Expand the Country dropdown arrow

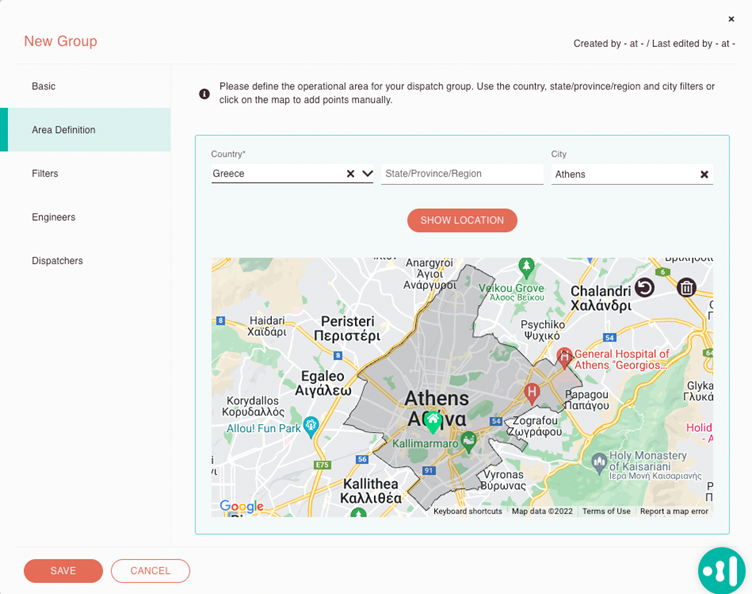click(367, 174)
